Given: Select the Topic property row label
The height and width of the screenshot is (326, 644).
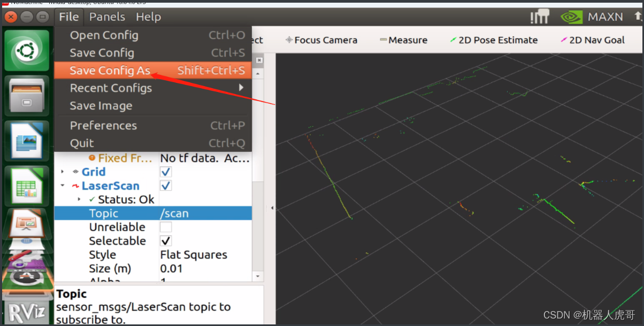Looking at the screenshot, I should (x=104, y=213).
